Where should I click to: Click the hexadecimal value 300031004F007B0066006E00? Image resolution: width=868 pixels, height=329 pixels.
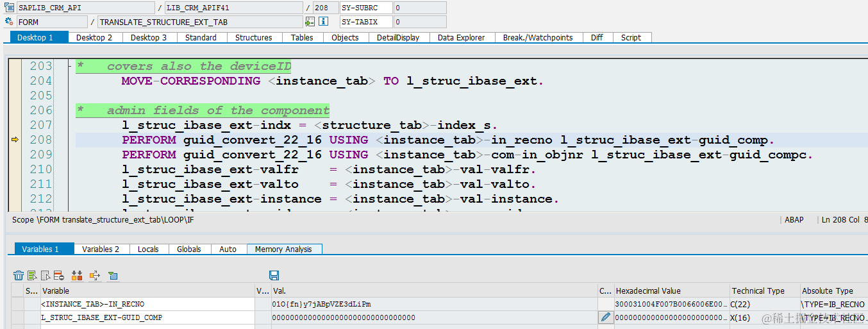pyautogui.click(x=671, y=304)
